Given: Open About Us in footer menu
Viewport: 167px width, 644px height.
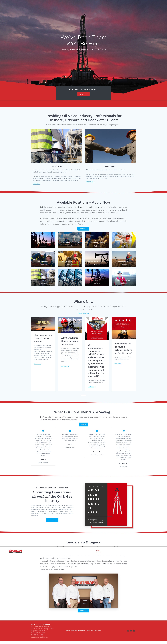Looking at the screenshot, I should 74,630.
